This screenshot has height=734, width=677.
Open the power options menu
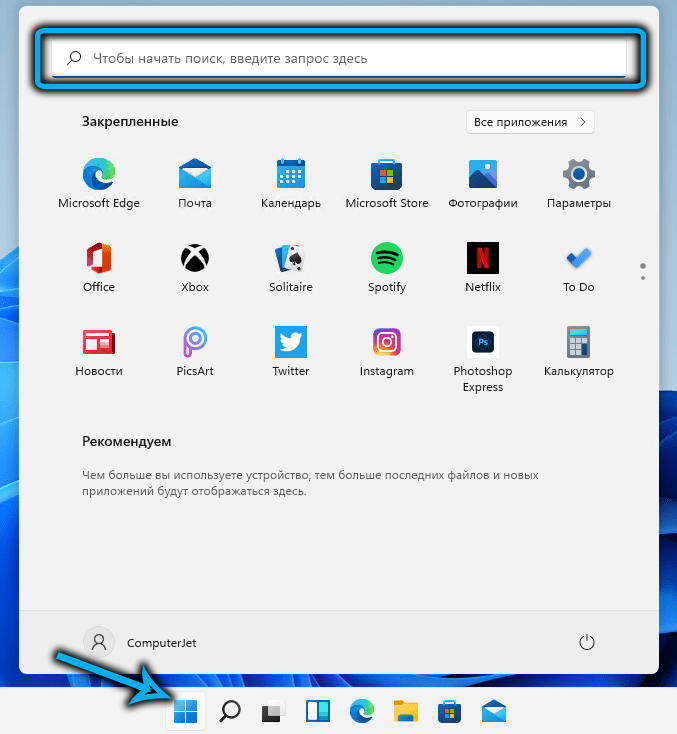click(x=587, y=642)
